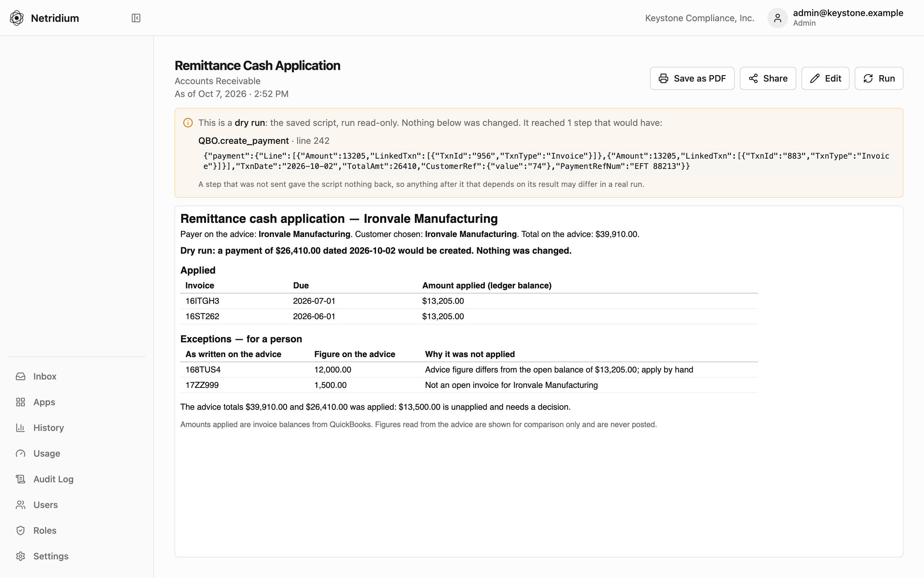Click the refresh icon on Run

(868, 78)
